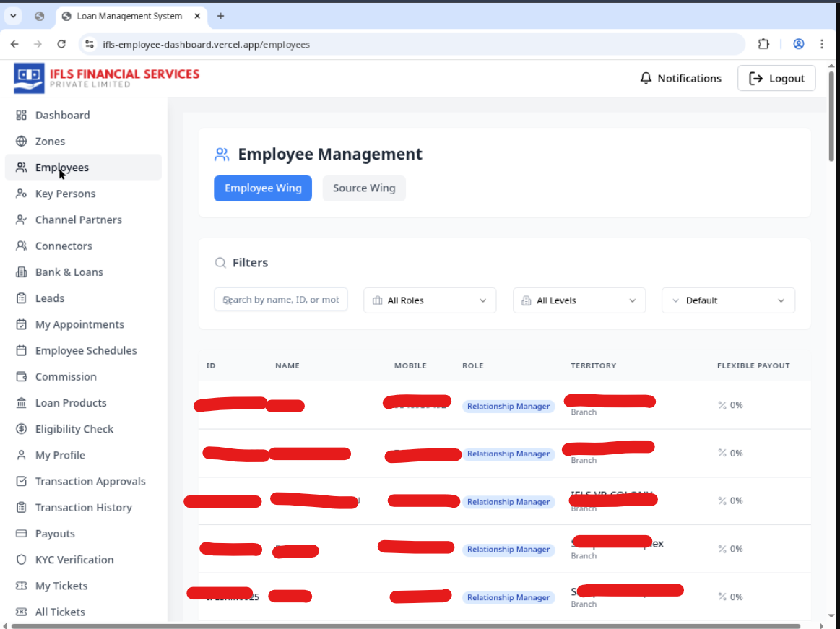Click the KYC Verification shield icon
840x629 pixels.
(x=22, y=560)
